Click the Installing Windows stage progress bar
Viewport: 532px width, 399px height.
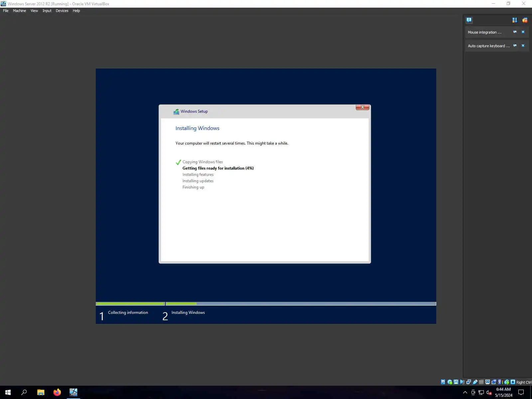coord(301,304)
